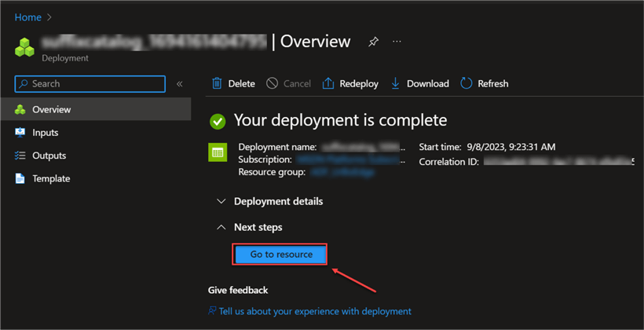Open the Template menu item
Screen dimensions: 644x330
click(51, 178)
